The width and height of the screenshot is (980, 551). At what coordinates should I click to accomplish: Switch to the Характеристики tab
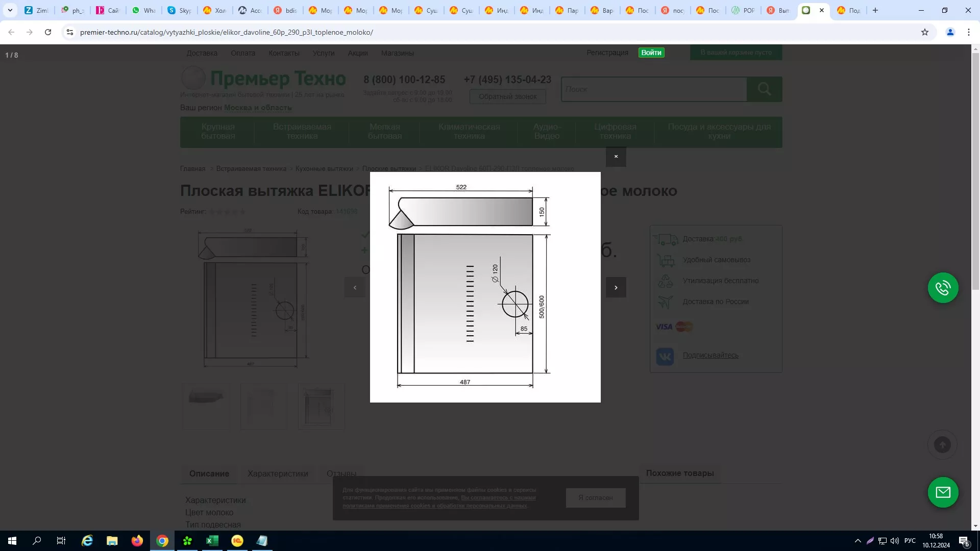click(x=278, y=473)
